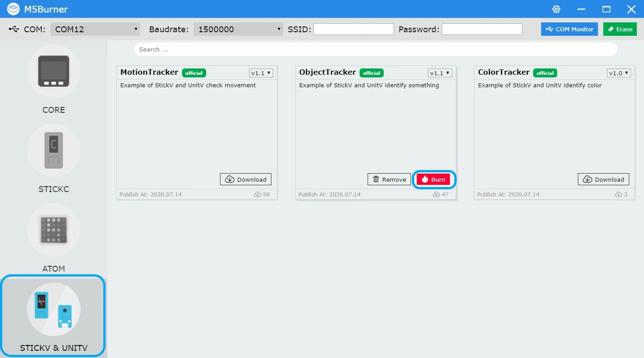Open the Baudrate dropdown showing 1500000
644x358 pixels.
[x=238, y=29]
